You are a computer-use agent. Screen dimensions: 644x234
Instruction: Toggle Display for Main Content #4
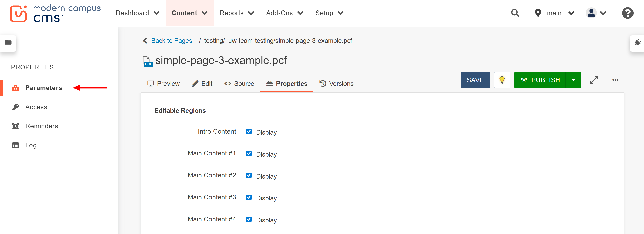coord(249,219)
